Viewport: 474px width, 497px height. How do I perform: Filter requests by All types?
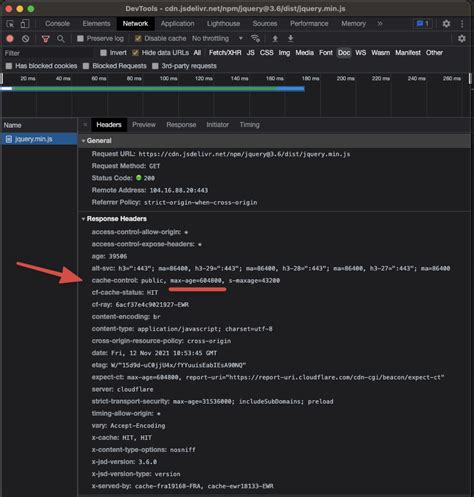(x=197, y=53)
